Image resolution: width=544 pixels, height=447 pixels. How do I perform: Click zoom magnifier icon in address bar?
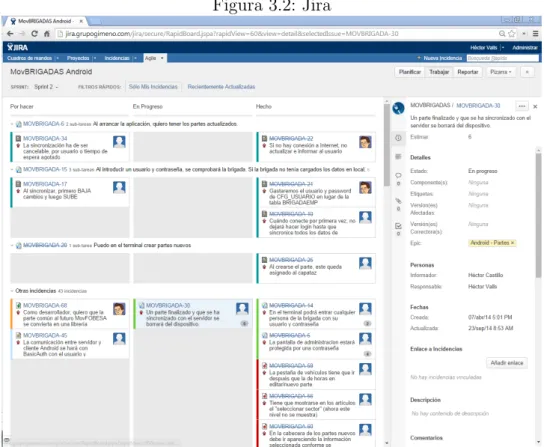point(502,34)
